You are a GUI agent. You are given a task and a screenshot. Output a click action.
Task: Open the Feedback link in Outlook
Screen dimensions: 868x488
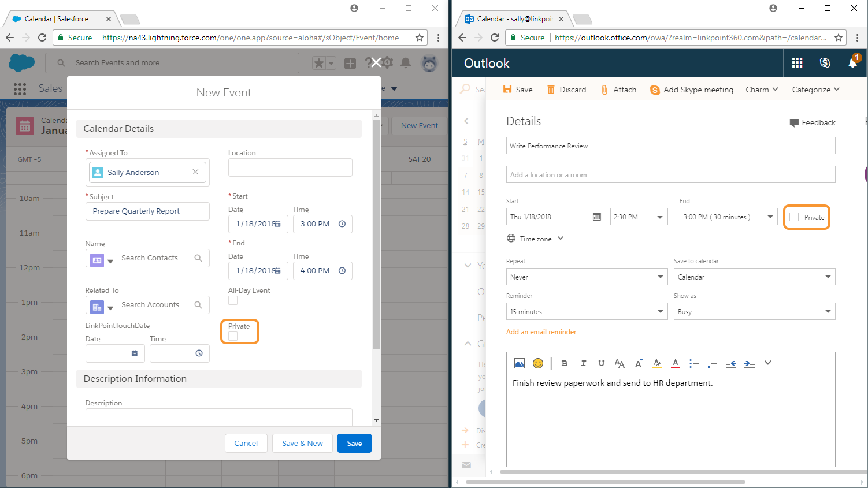tap(813, 122)
